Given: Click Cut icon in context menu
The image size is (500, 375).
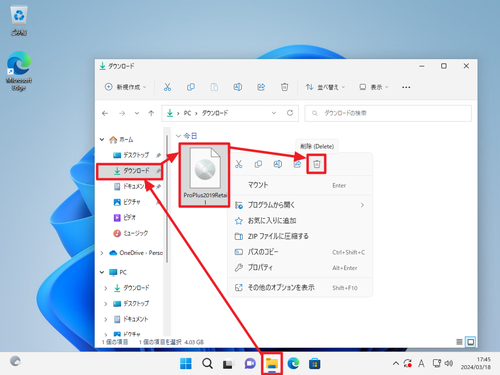Looking at the screenshot, I should [x=239, y=164].
